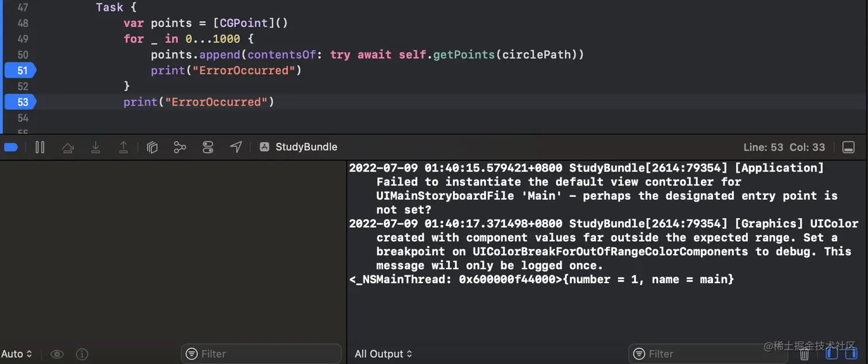Image resolution: width=868 pixels, height=364 pixels.
Task: Click the Quick Look eye icon
Action: tap(57, 354)
